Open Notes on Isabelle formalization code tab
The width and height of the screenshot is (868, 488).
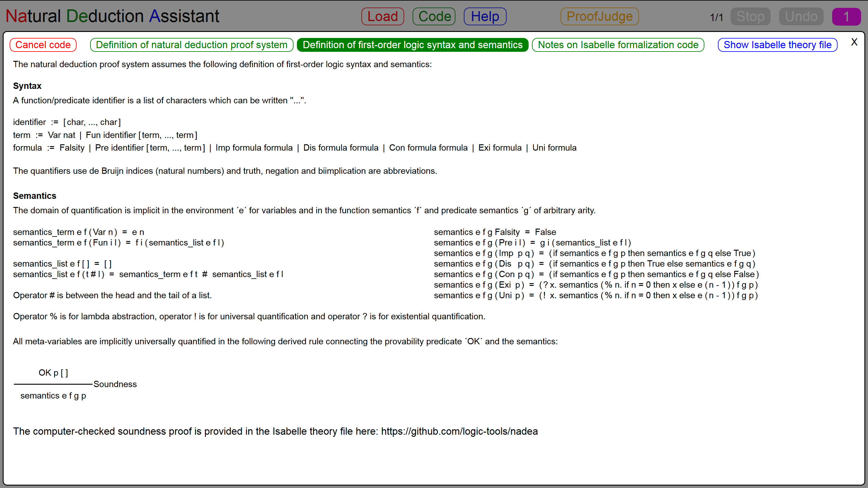click(618, 45)
